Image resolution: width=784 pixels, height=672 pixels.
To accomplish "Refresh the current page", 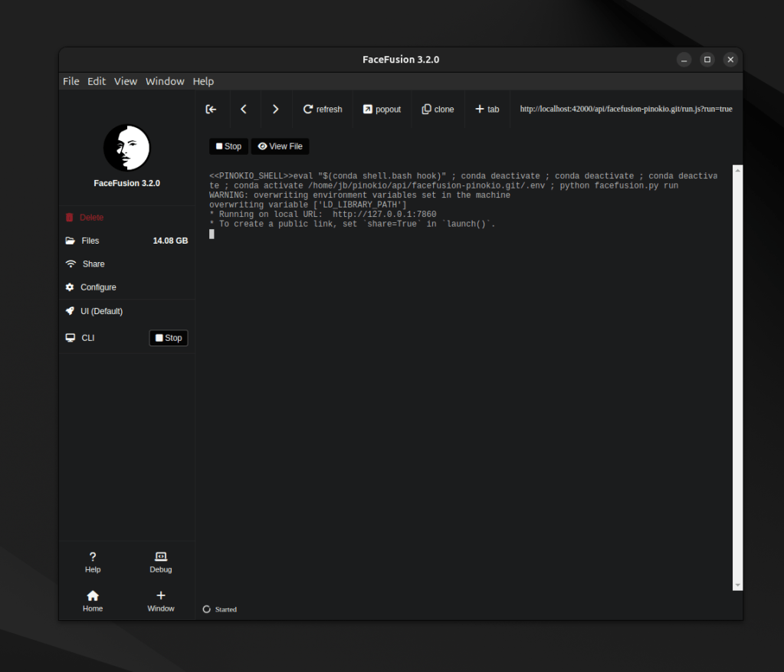I will (323, 110).
